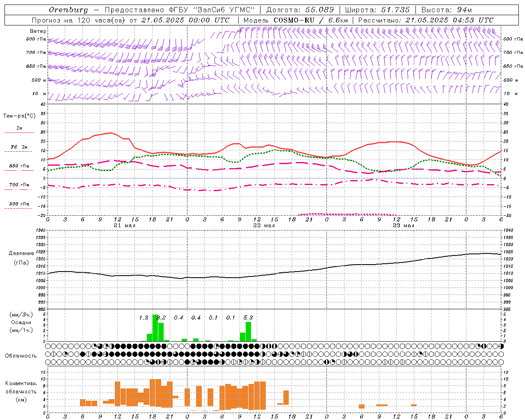
Task: Click the Orenburg station name in the header
Action: tap(68, 10)
